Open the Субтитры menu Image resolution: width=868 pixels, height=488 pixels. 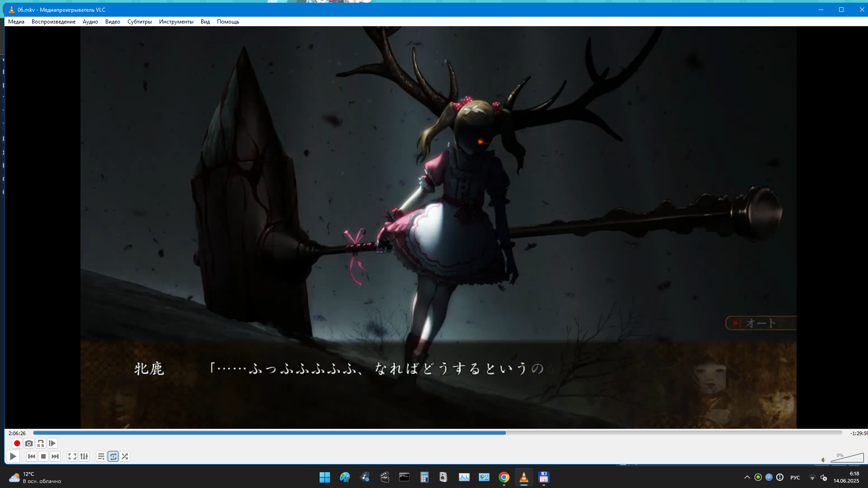tap(139, 22)
